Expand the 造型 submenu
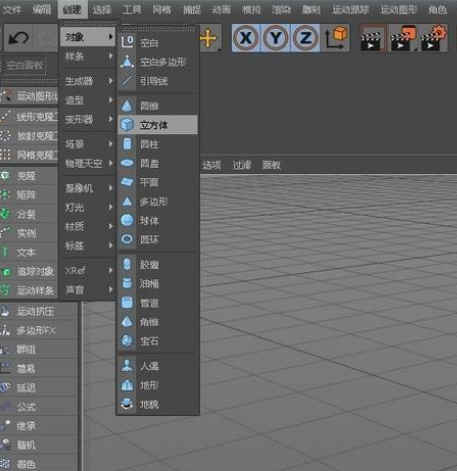Image resolution: width=457 pixels, height=471 pixels. pos(87,100)
